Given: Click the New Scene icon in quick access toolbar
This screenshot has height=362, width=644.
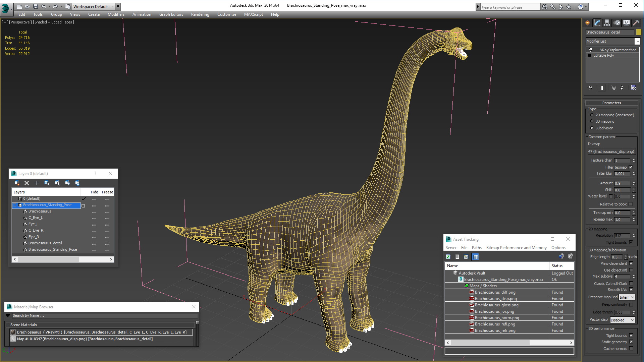Looking at the screenshot, I should [19, 6].
